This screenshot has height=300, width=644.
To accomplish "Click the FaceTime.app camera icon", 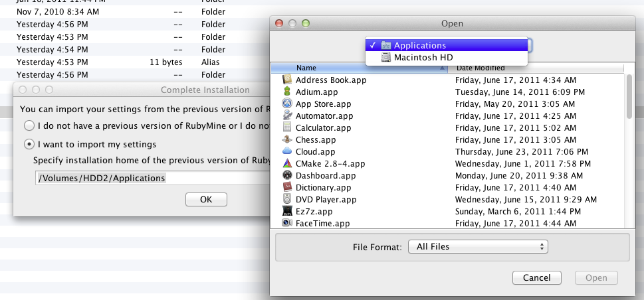I will 287,223.
